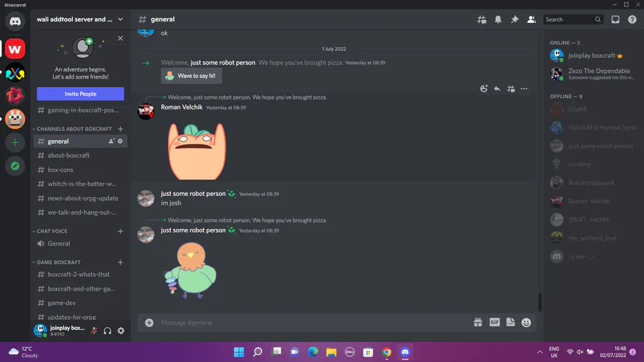Viewport: 644px width, 362px height.
Task: Toggle member list visibility icon
Action: [x=531, y=19]
